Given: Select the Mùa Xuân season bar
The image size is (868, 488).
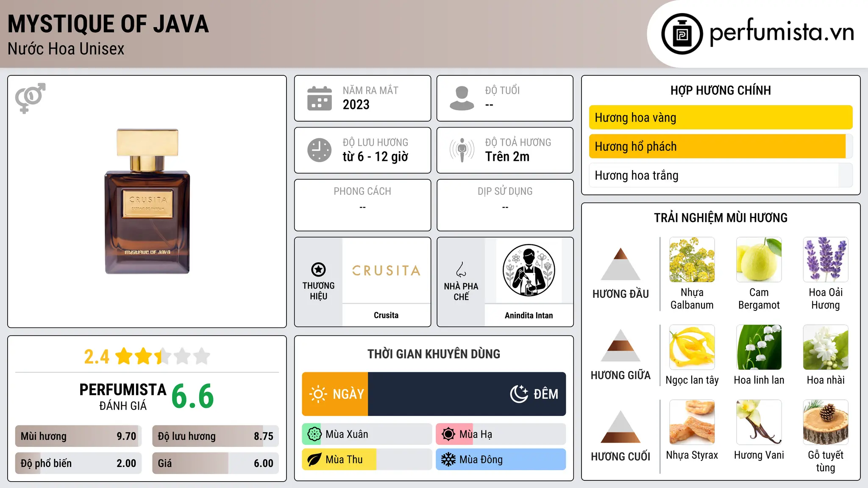Looking at the screenshot, I should pyautogui.click(x=367, y=434).
